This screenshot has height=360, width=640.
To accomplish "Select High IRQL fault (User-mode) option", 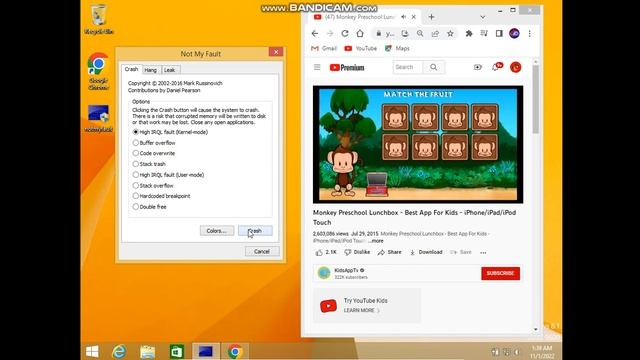I will (x=168, y=175).
